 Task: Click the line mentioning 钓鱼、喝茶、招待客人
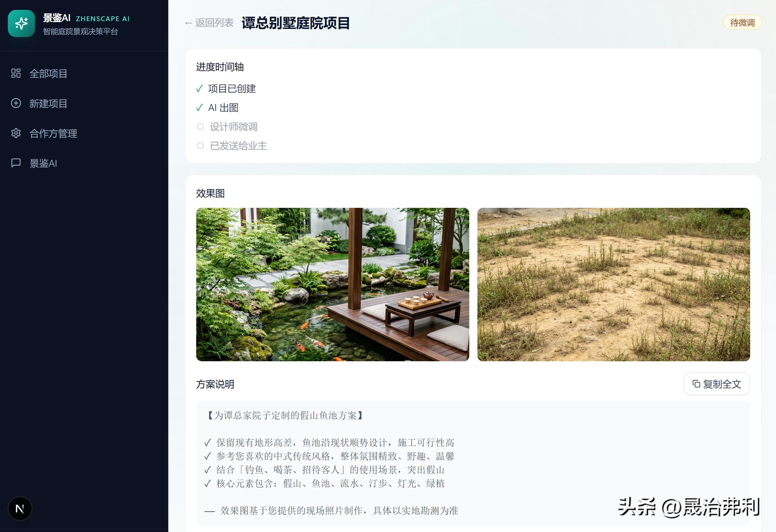click(x=324, y=470)
